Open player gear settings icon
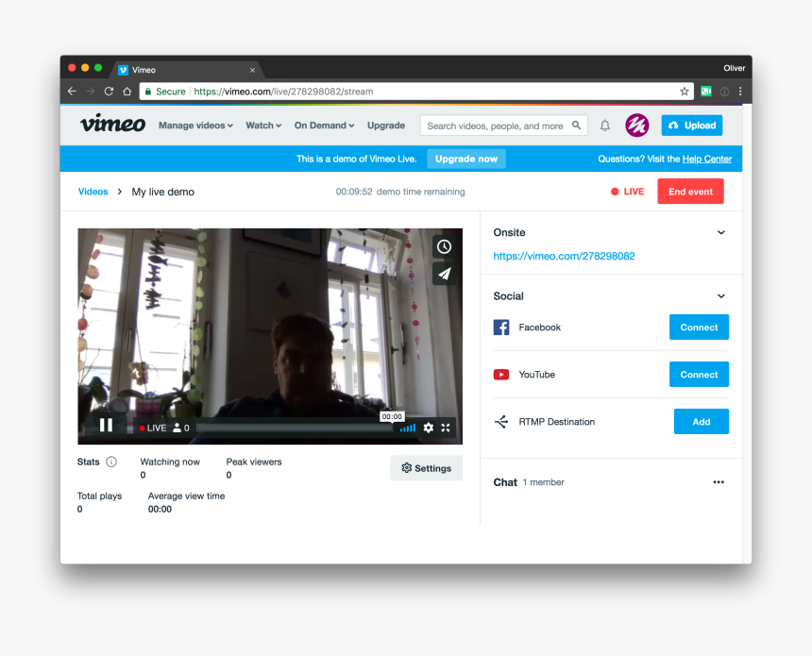812x656 pixels. pyautogui.click(x=429, y=428)
